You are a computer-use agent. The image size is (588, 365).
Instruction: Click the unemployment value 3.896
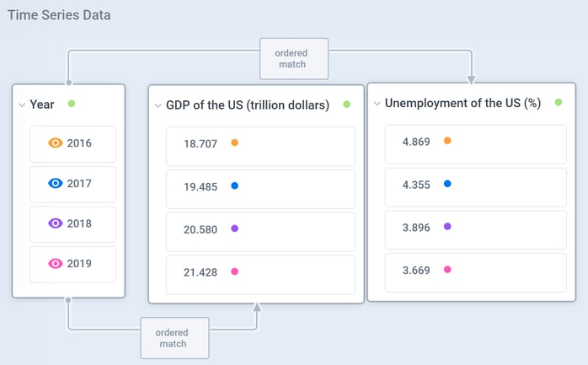pyautogui.click(x=416, y=228)
